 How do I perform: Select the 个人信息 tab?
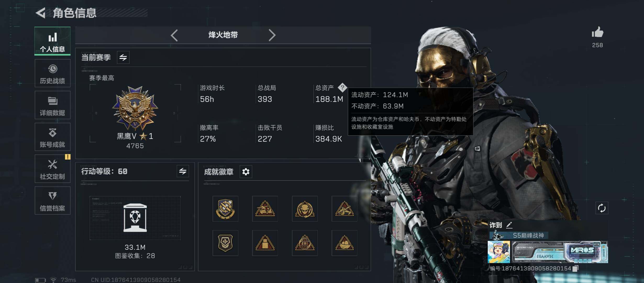52,41
